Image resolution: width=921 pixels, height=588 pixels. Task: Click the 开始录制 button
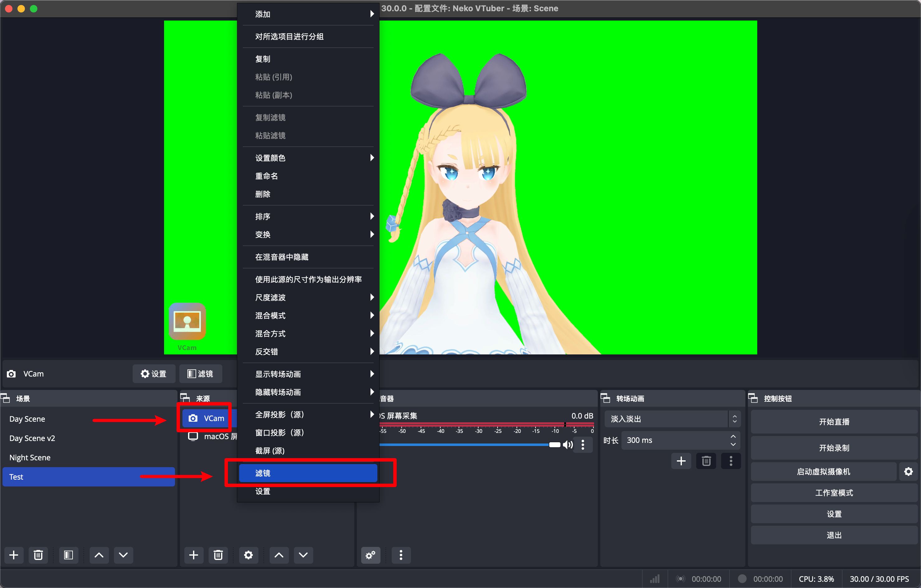834,448
